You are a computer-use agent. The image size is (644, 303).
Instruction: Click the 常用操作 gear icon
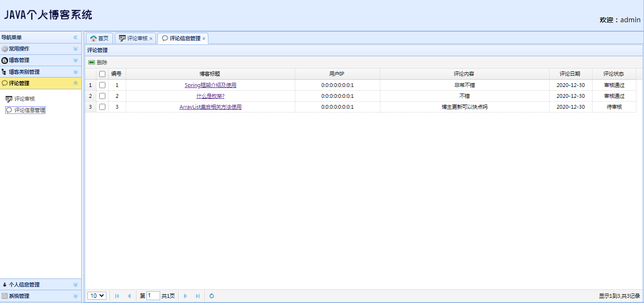5,49
